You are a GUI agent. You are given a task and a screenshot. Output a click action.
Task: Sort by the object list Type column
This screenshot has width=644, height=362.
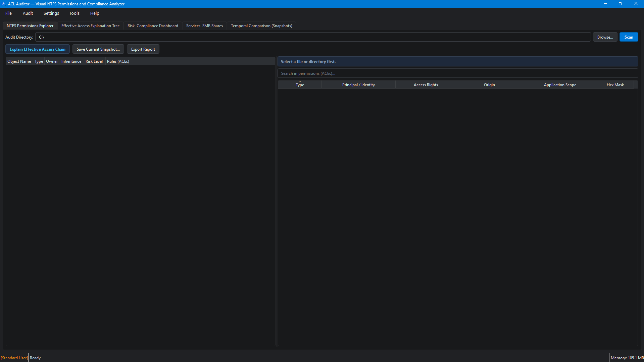click(x=39, y=61)
